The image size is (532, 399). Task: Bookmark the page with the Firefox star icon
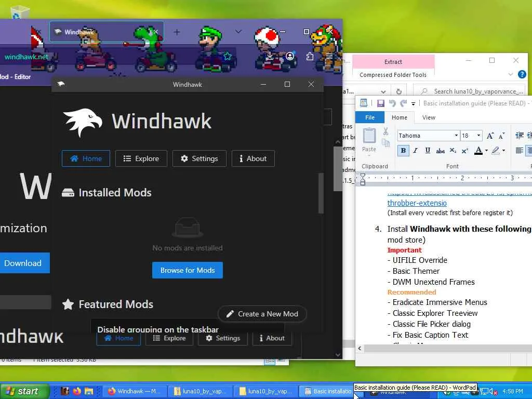(228, 56)
